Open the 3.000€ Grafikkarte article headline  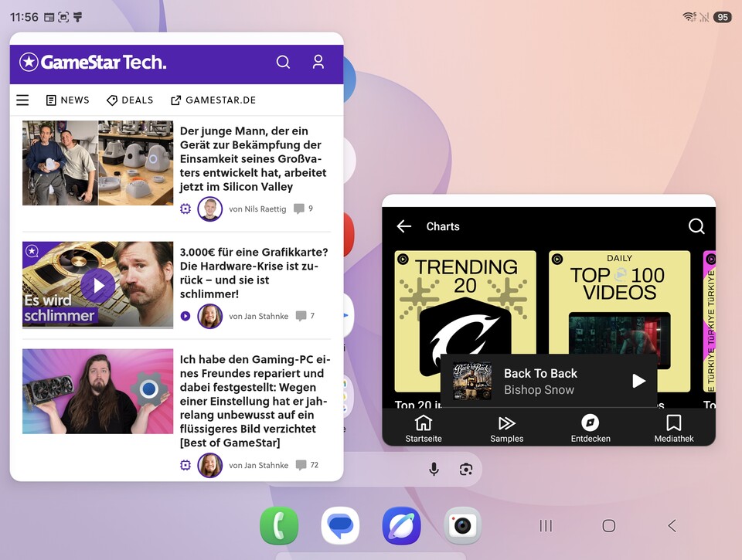[x=254, y=273]
